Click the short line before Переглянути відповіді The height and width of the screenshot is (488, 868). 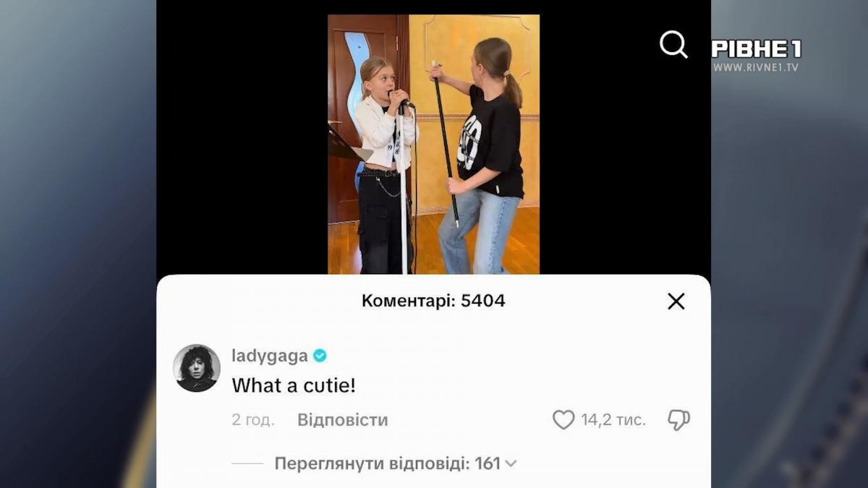(247, 463)
